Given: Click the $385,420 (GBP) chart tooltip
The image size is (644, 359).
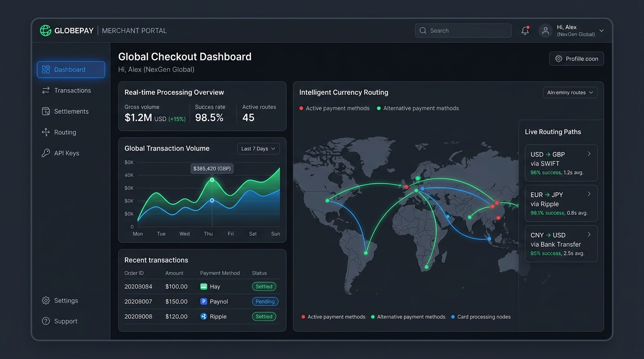Looking at the screenshot, I should 212,168.
